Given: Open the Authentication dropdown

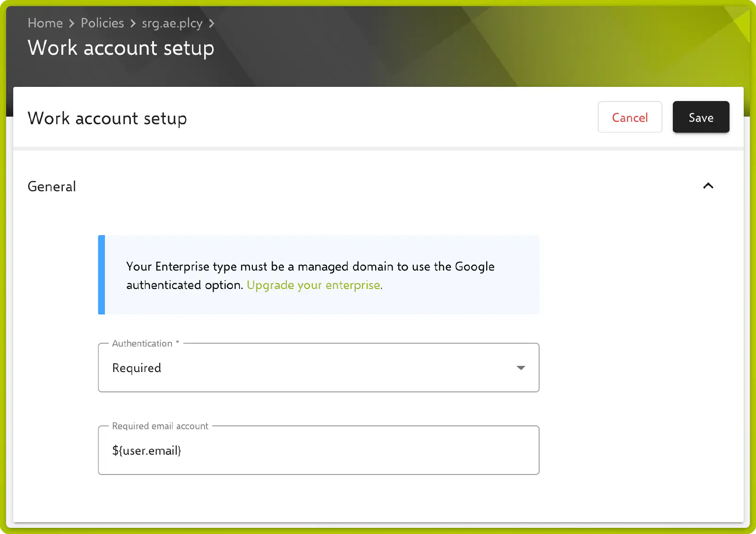Looking at the screenshot, I should click(318, 367).
